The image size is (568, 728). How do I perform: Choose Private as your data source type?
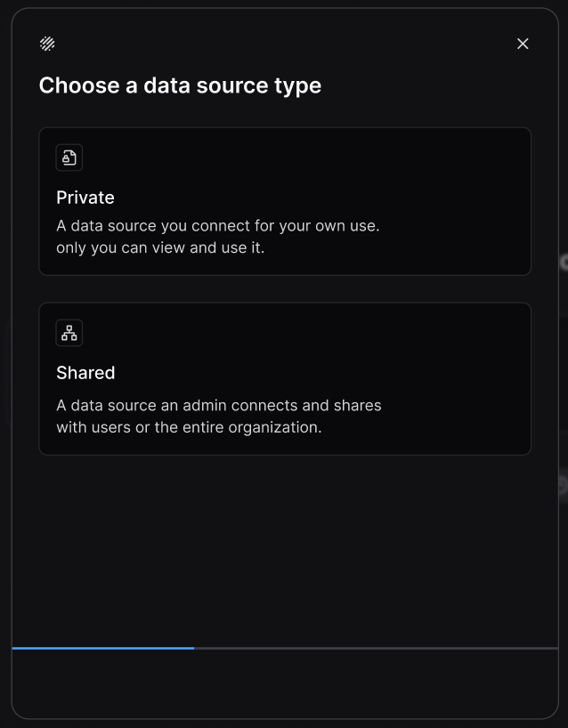[x=285, y=201]
